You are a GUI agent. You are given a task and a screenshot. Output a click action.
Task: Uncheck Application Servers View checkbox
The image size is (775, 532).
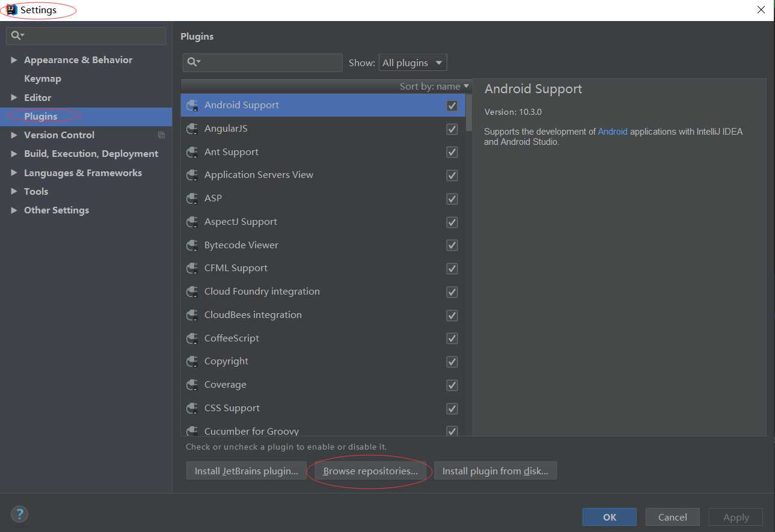click(452, 176)
